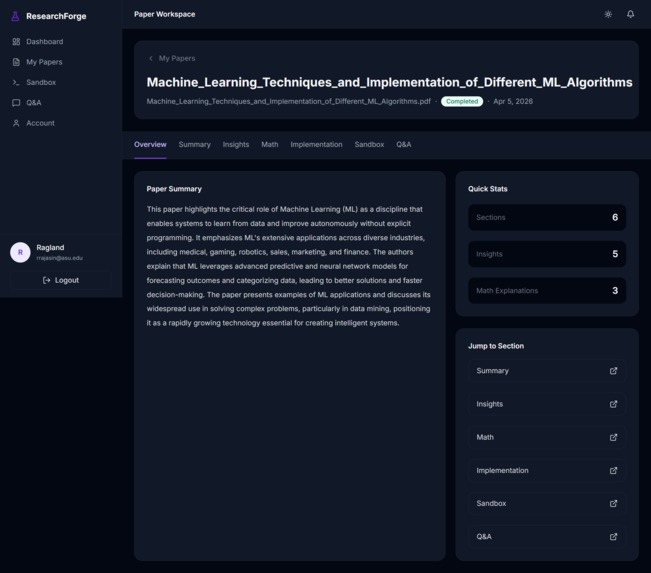Click the Q&A chat bubble icon
Viewport: 651px width, 573px height.
point(16,103)
